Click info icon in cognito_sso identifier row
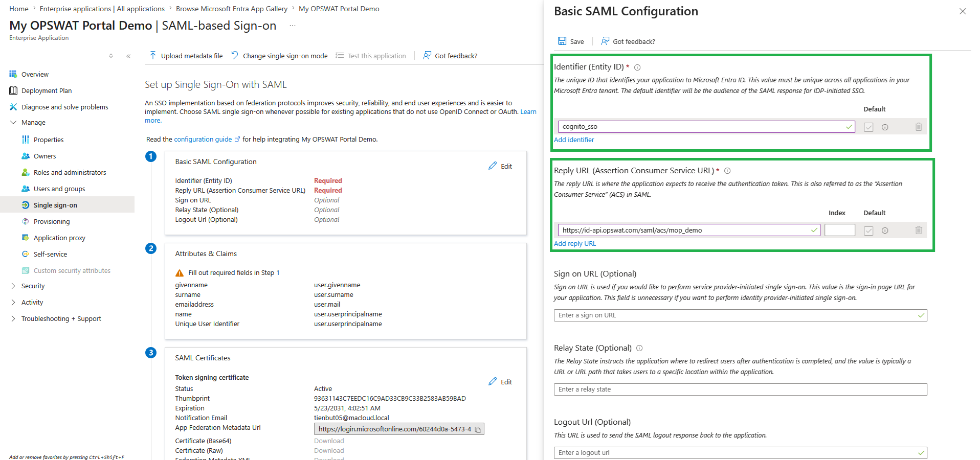 tap(885, 127)
